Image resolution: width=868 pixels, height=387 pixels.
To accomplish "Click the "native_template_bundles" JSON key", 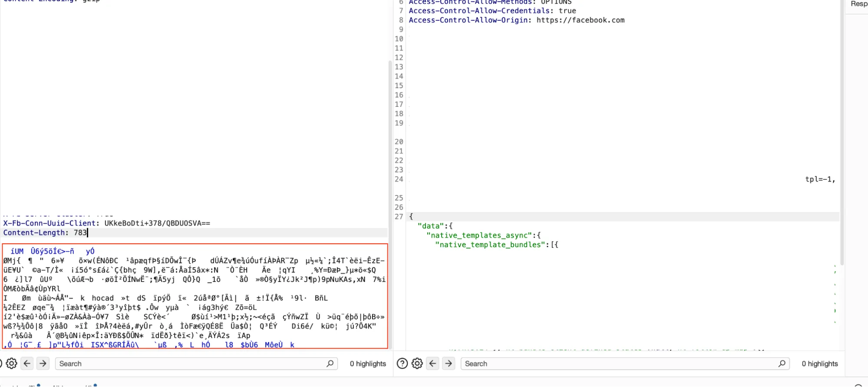I will 490,245.
